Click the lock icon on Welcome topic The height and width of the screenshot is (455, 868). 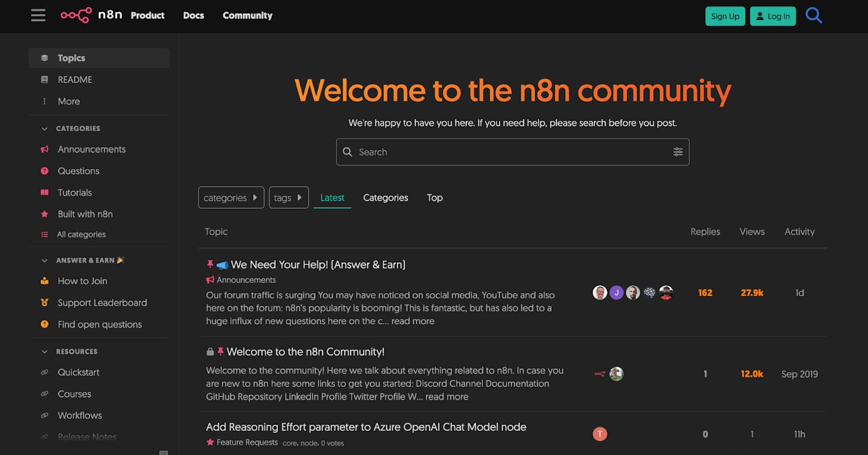[x=210, y=352]
